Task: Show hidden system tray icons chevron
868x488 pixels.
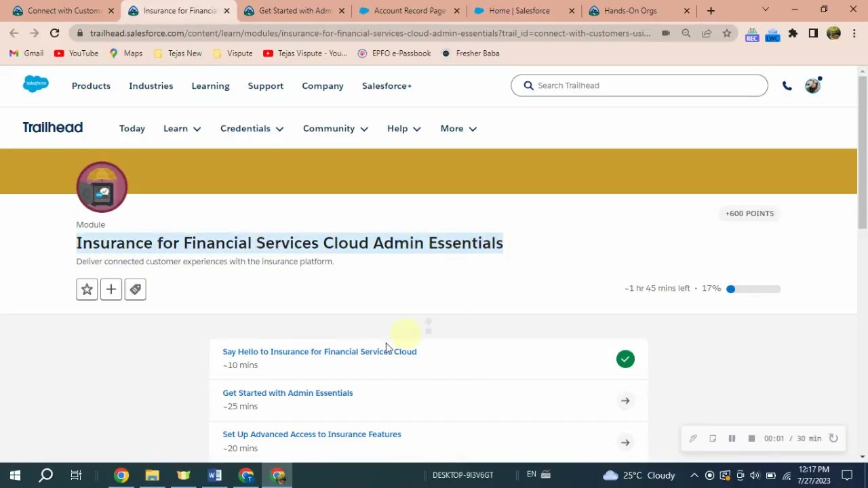Action: (x=694, y=475)
